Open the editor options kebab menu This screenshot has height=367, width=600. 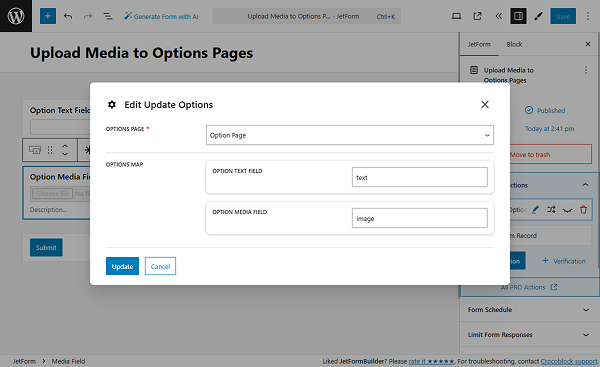click(x=588, y=16)
